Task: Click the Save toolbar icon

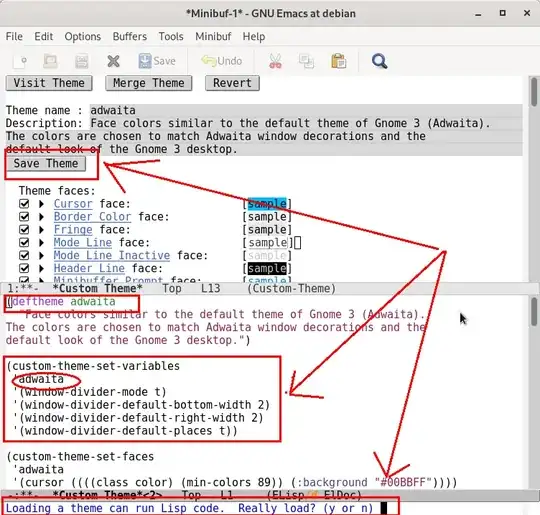Action: [x=157, y=61]
